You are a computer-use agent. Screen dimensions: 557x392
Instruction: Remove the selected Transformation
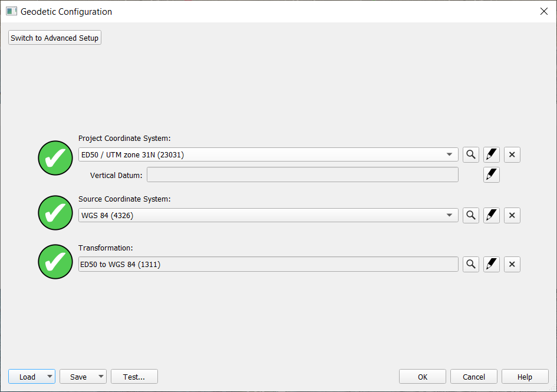click(x=512, y=264)
